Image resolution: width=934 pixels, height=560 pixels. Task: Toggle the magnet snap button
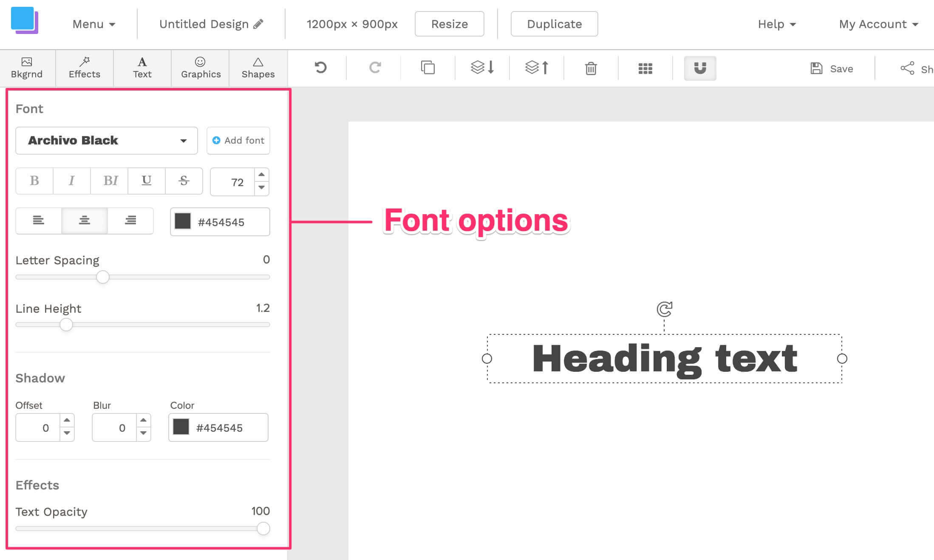click(700, 68)
